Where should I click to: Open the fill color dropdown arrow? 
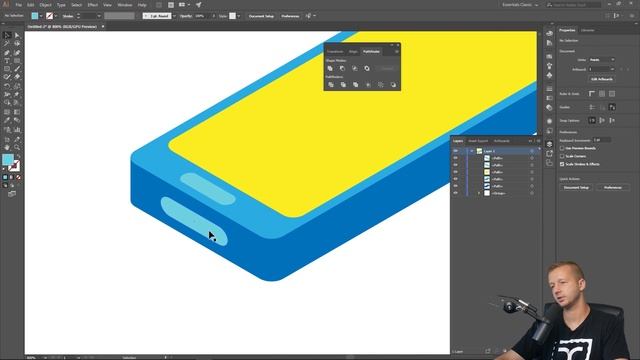pos(41,16)
